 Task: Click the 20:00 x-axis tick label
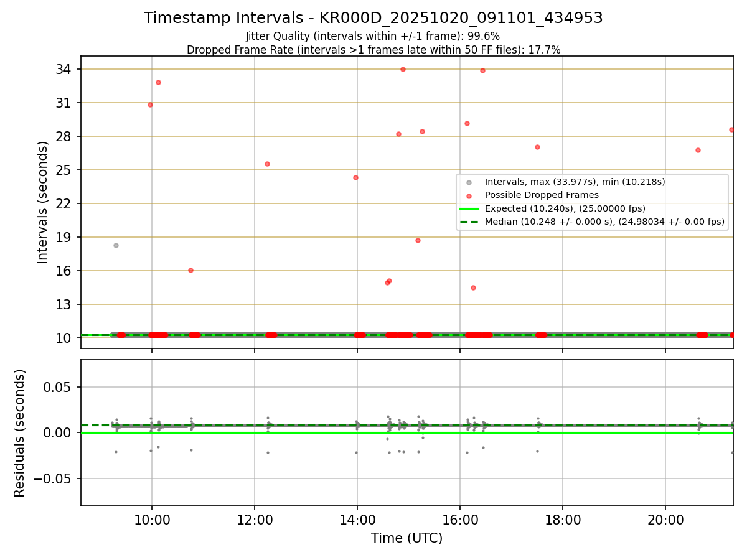coord(665,520)
